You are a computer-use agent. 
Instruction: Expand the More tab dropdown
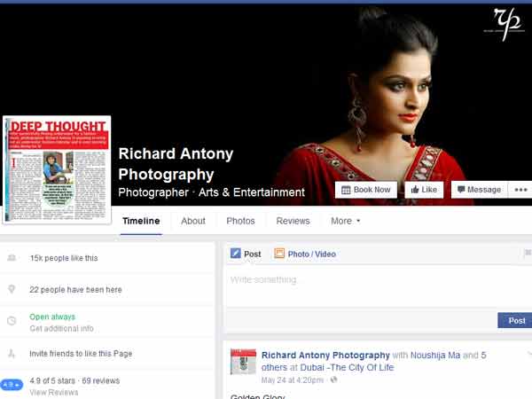tap(346, 221)
